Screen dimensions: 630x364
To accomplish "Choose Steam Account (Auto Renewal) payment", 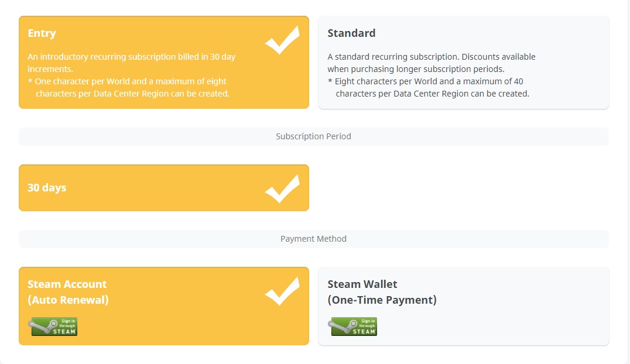I will point(163,305).
